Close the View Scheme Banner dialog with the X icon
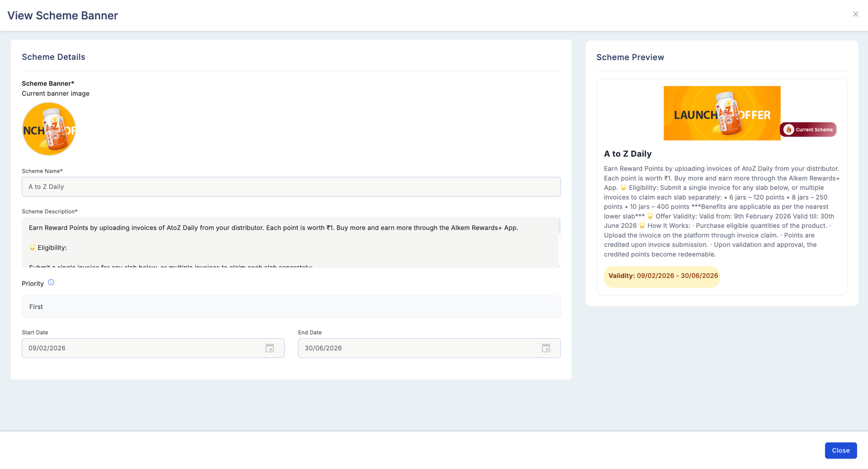 click(x=855, y=14)
